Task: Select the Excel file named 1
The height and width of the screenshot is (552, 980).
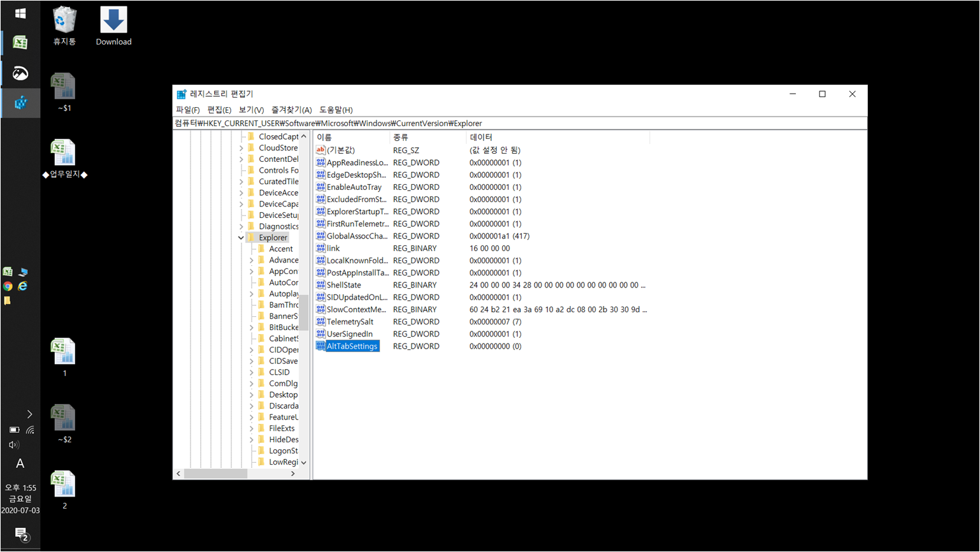Action: click(x=64, y=358)
